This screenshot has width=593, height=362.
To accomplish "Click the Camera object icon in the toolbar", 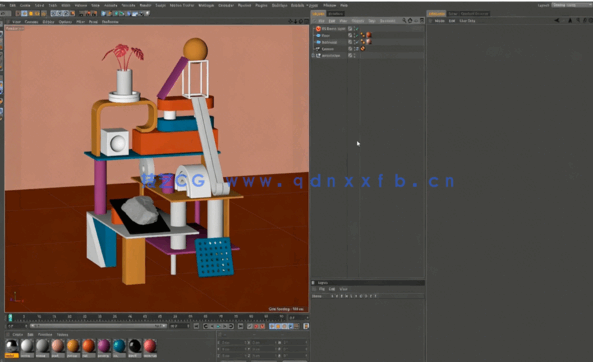I will (x=141, y=13).
